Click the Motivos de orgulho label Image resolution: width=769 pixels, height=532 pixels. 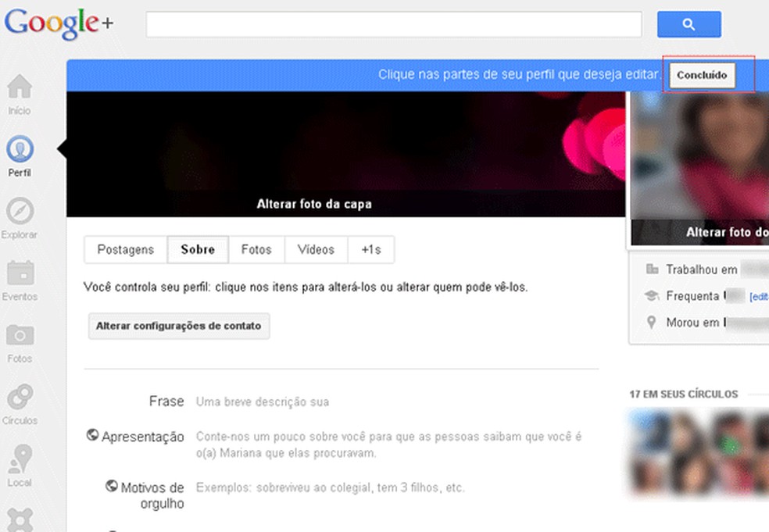click(152, 496)
